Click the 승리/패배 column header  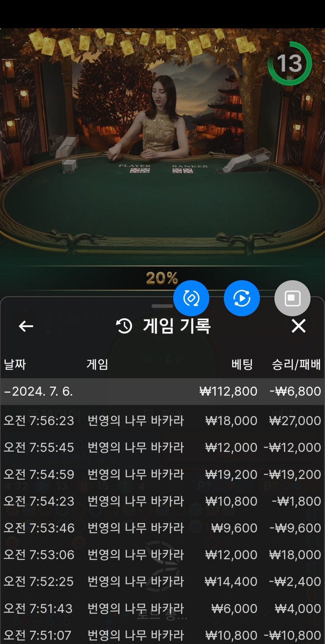(296, 365)
